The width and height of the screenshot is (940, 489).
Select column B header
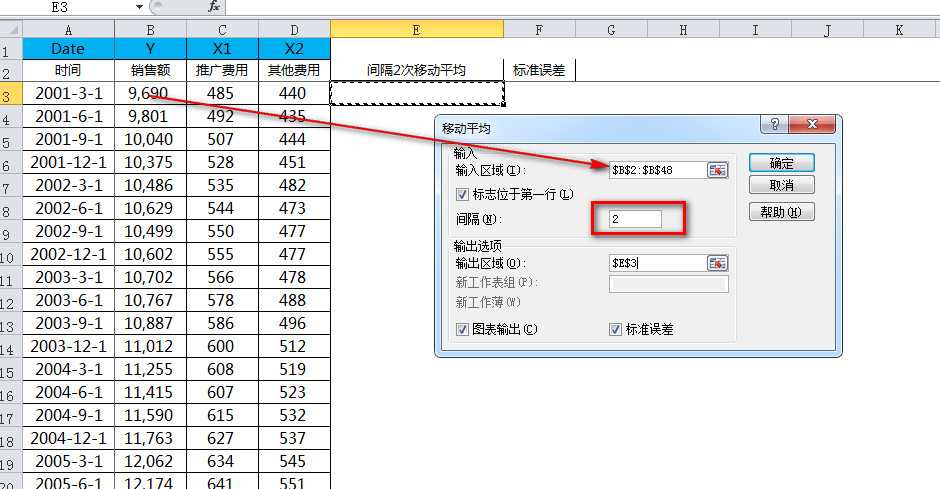point(150,29)
